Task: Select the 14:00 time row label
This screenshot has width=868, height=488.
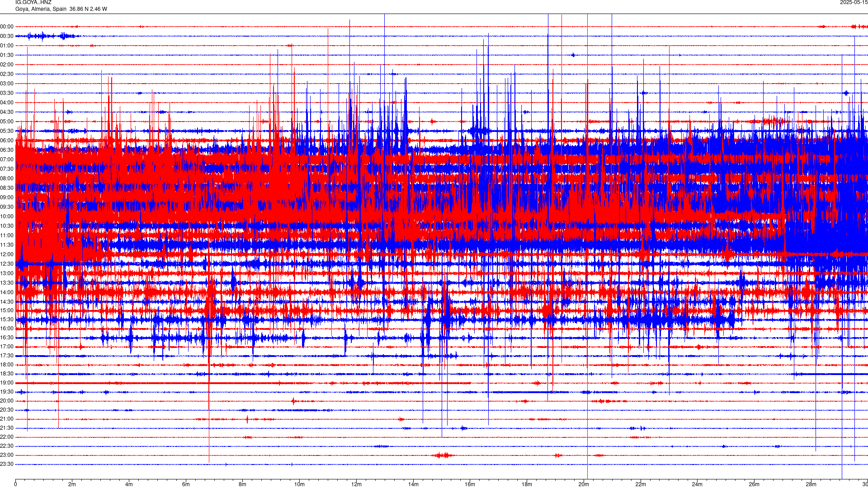Action: tap(7, 292)
